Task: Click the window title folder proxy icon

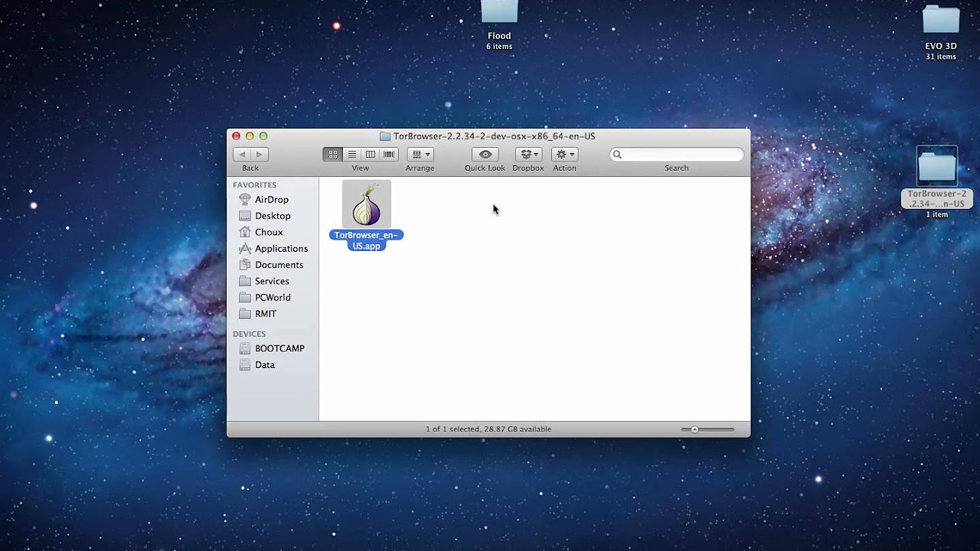Action: [385, 136]
